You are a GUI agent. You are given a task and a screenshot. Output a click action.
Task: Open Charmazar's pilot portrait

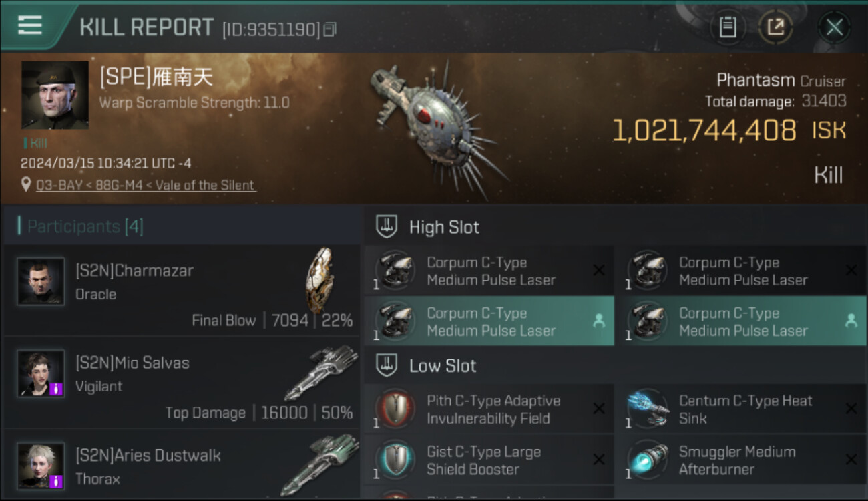coord(41,281)
